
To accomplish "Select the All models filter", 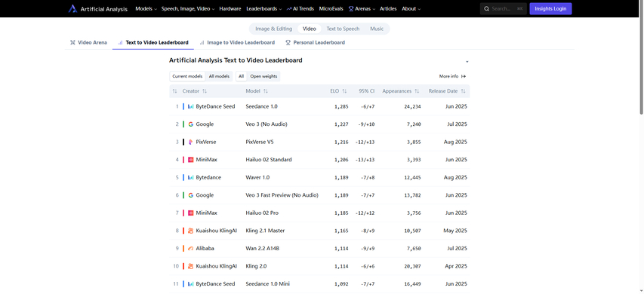I will 219,76.
